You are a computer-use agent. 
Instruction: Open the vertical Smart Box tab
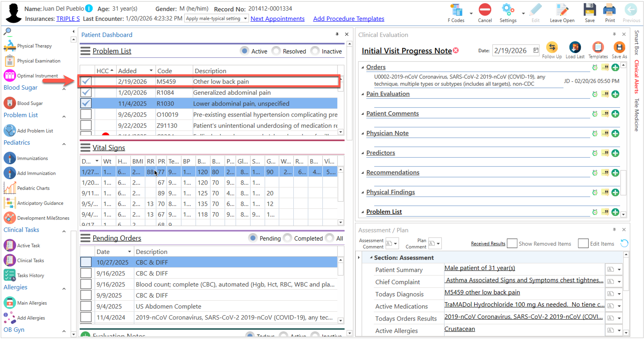coord(637,42)
